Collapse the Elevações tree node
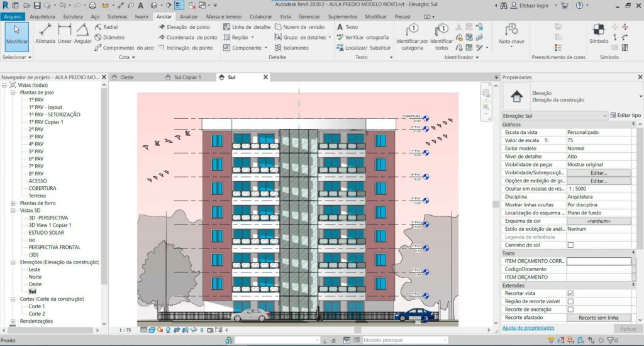 point(13,262)
